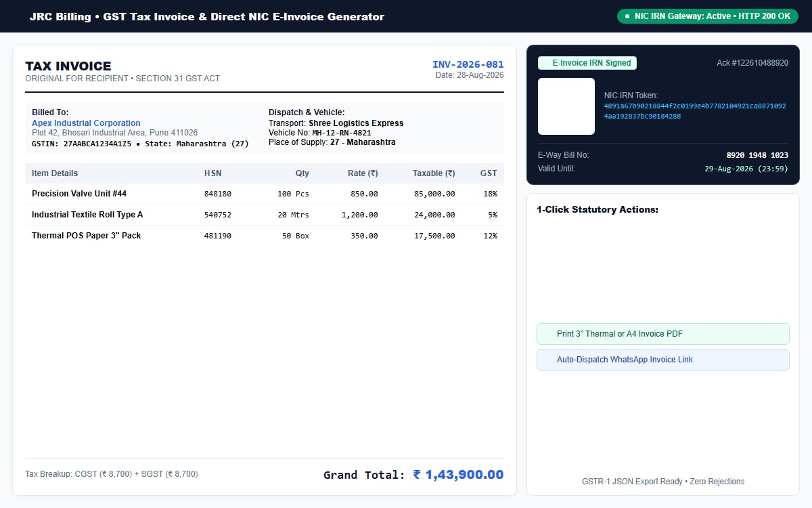Click the NIC IRN Token: label
The height and width of the screenshot is (508, 812).
631,96
